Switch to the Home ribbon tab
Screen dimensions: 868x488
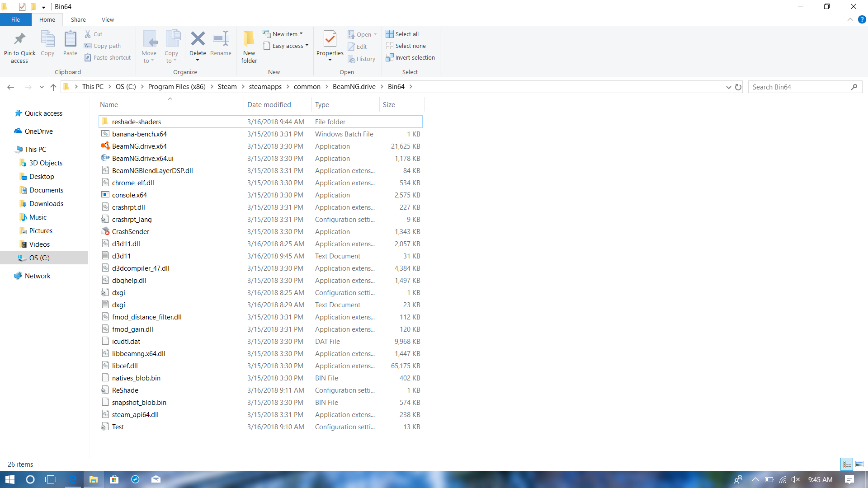click(47, 19)
